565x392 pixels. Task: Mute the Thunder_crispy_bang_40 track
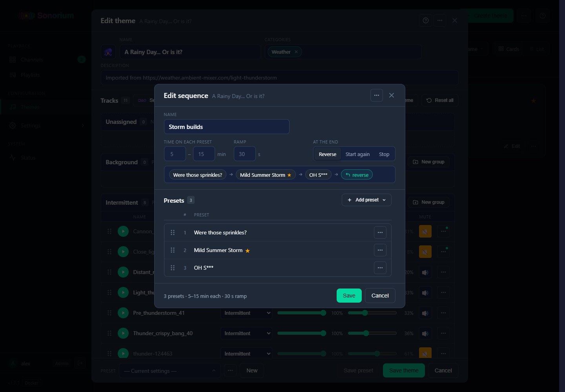pyautogui.click(x=425, y=333)
